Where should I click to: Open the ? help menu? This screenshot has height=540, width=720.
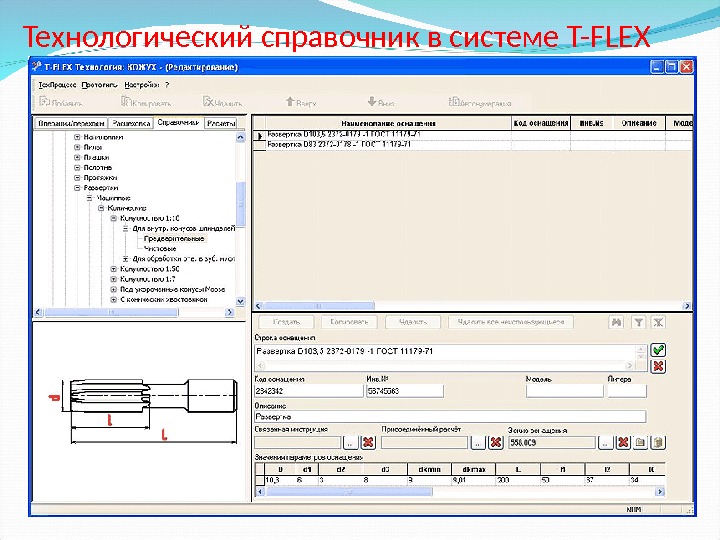167,85
